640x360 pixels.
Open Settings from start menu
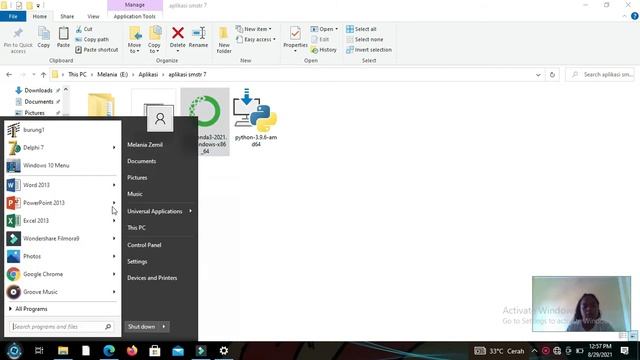coord(137,262)
